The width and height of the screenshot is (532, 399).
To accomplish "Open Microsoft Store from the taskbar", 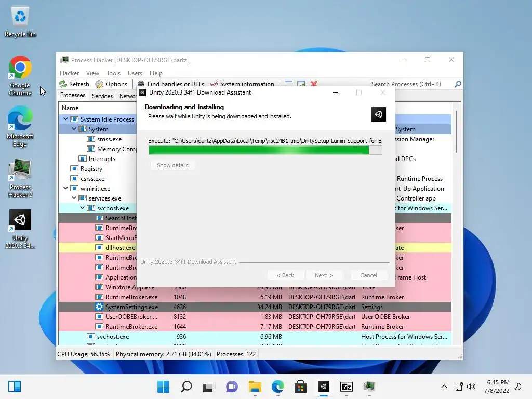I will coord(301,387).
